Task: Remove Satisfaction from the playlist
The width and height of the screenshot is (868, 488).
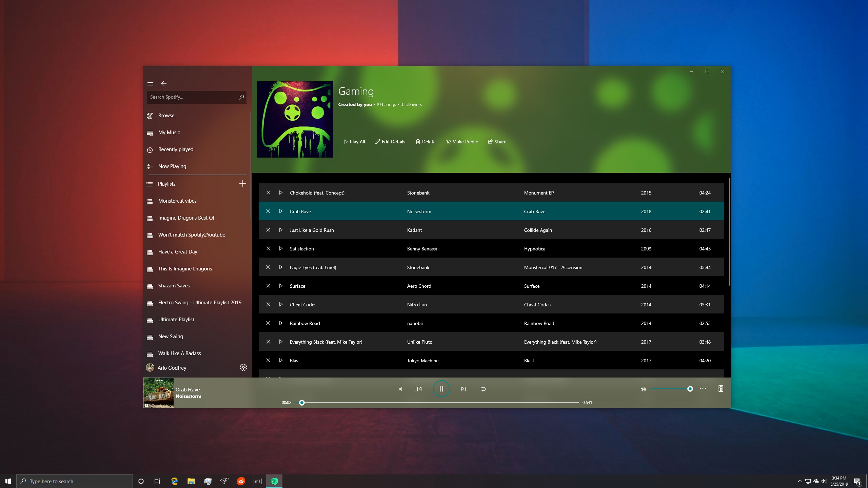Action: point(268,248)
